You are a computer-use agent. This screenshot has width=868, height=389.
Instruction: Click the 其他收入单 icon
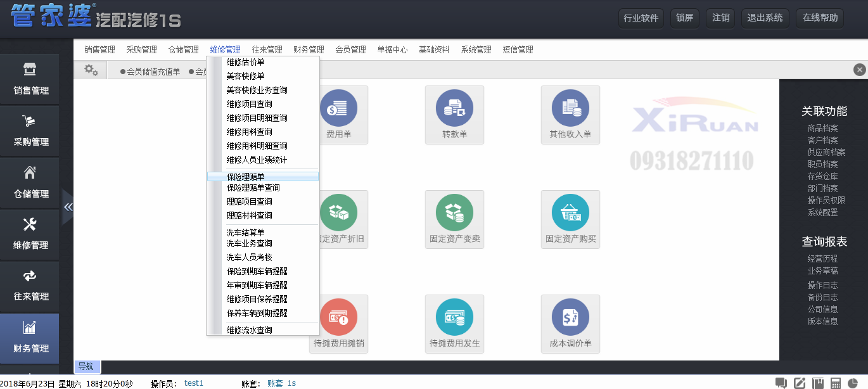point(570,114)
